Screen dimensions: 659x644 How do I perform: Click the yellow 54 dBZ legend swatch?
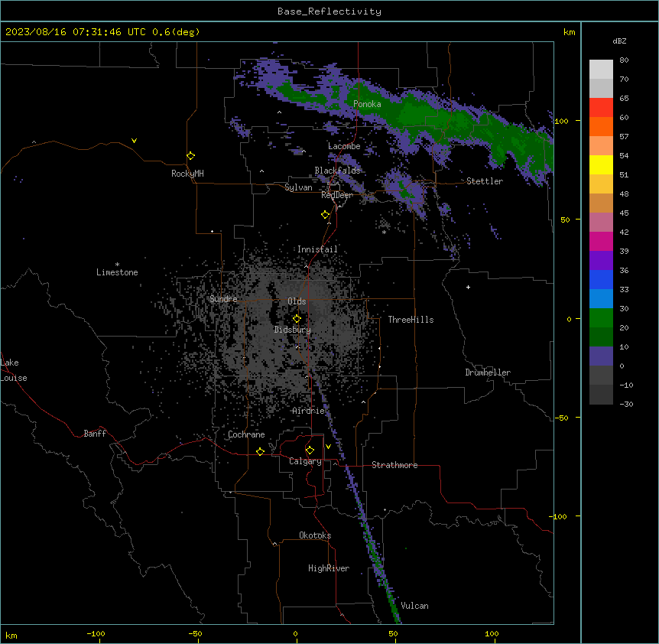click(x=601, y=164)
